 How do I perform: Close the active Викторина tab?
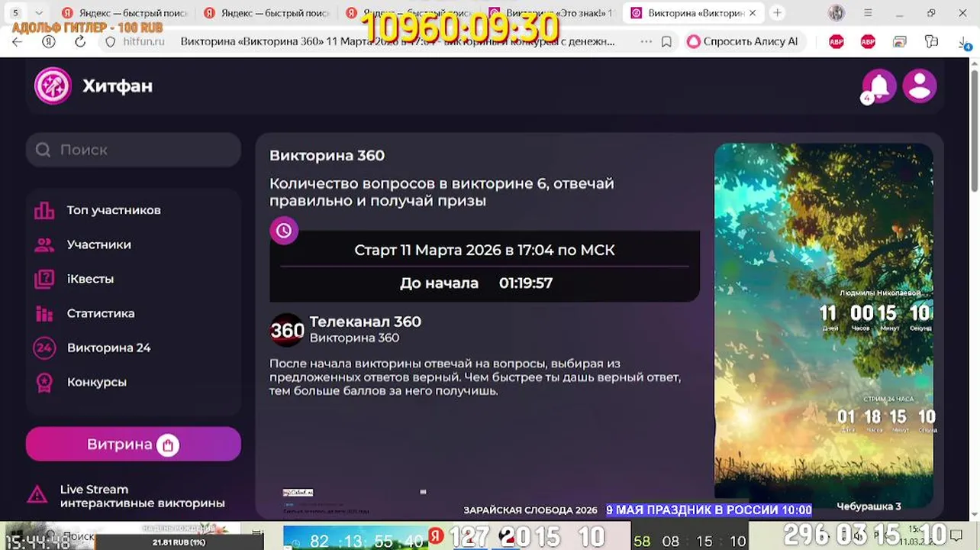pyautogui.click(x=753, y=13)
